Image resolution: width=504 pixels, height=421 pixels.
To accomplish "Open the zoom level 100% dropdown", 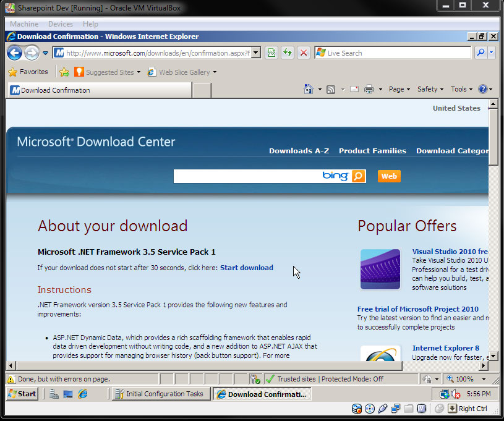I will (x=484, y=379).
